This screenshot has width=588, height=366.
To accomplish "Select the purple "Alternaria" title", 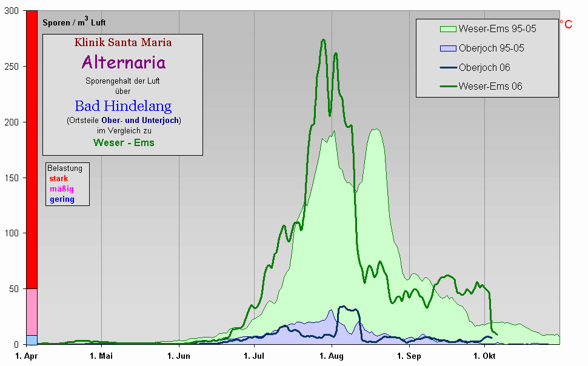I will pos(124,62).
